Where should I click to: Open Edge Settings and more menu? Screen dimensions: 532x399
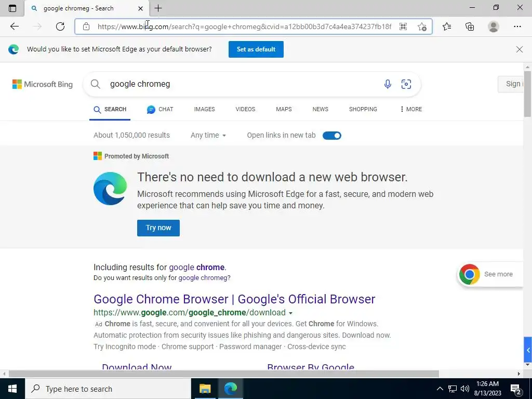coord(517,26)
